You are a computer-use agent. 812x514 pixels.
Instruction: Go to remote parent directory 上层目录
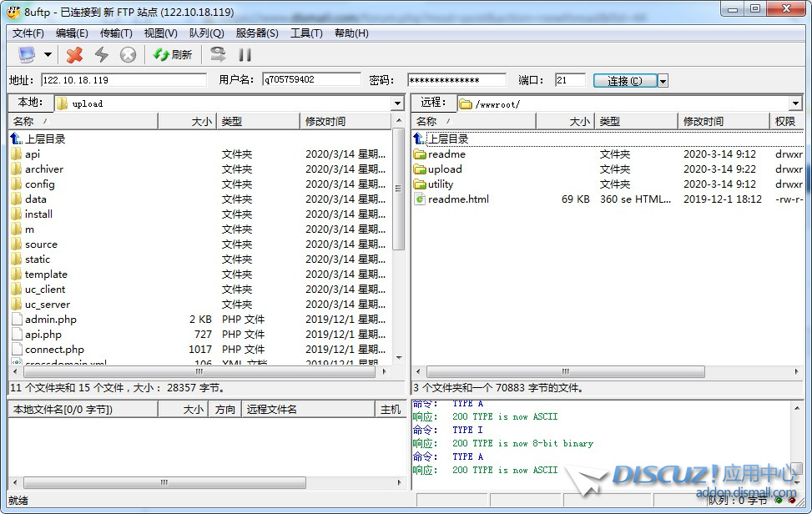point(447,139)
